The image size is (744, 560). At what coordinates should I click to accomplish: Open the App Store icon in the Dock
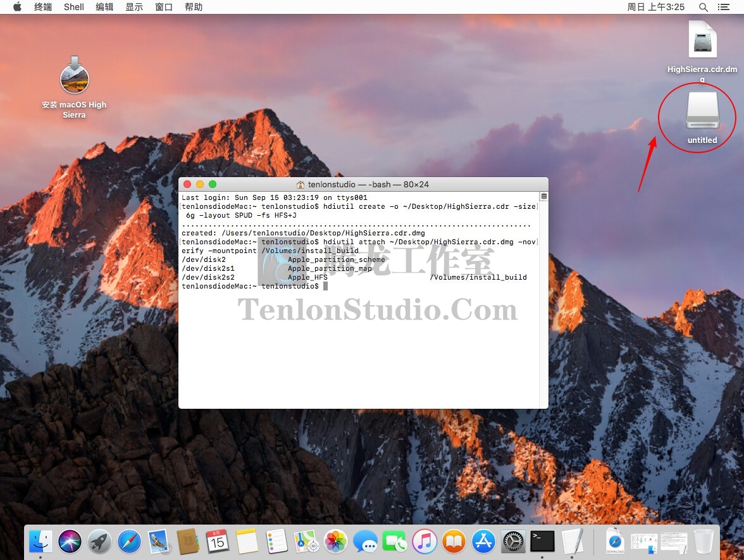point(483,542)
